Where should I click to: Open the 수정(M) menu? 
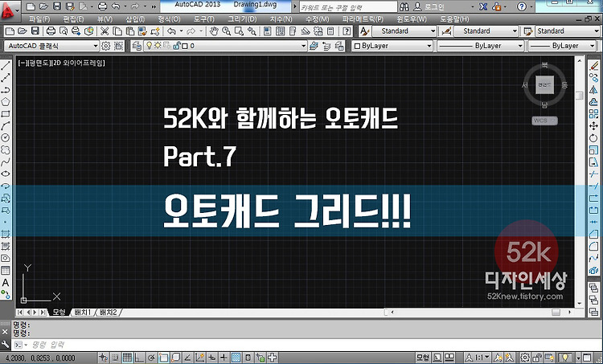(317, 18)
